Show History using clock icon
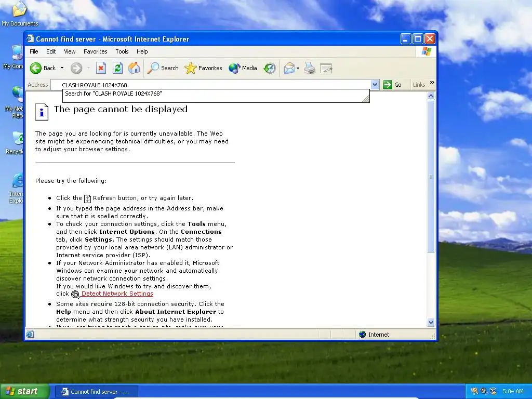Viewport: 532px width, 399px height. click(x=270, y=68)
